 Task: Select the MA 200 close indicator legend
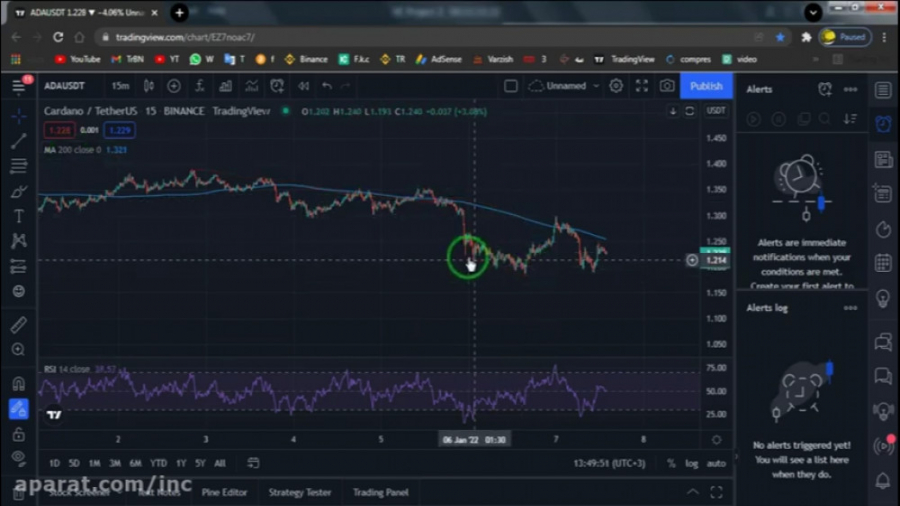72,150
